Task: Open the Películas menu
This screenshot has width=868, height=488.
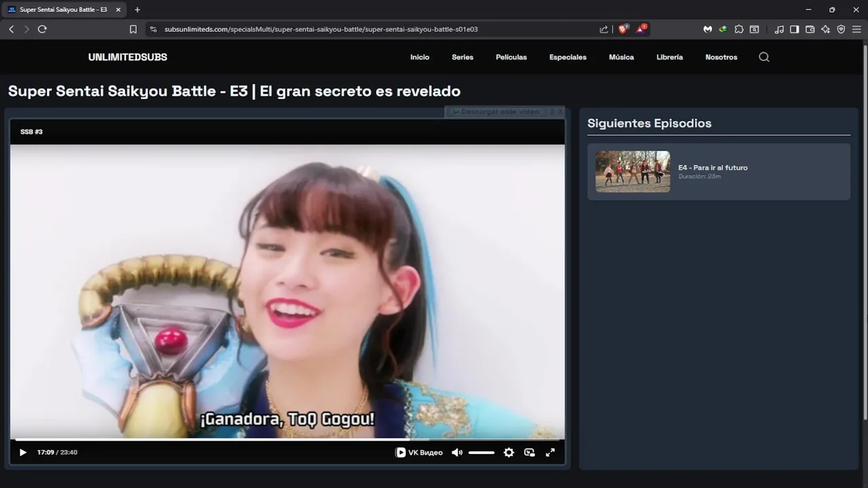Action: (x=511, y=57)
